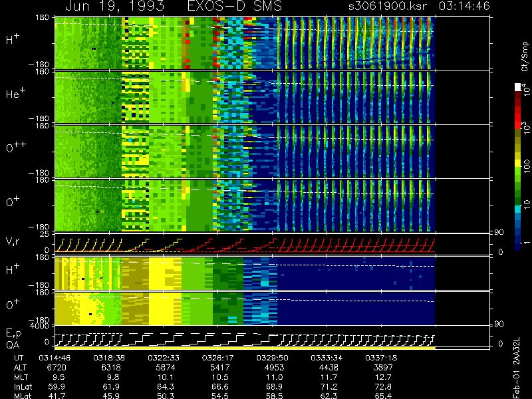Click the "Feb-01 2AA32L" vertical stamp
This screenshot has height=399, width=532.
(x=517, y=368)
